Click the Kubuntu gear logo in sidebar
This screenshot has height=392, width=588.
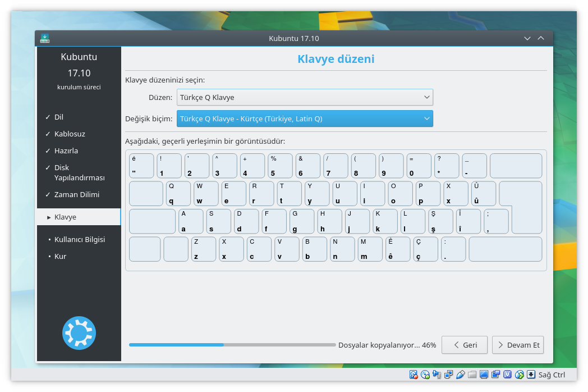click(79, 333)
